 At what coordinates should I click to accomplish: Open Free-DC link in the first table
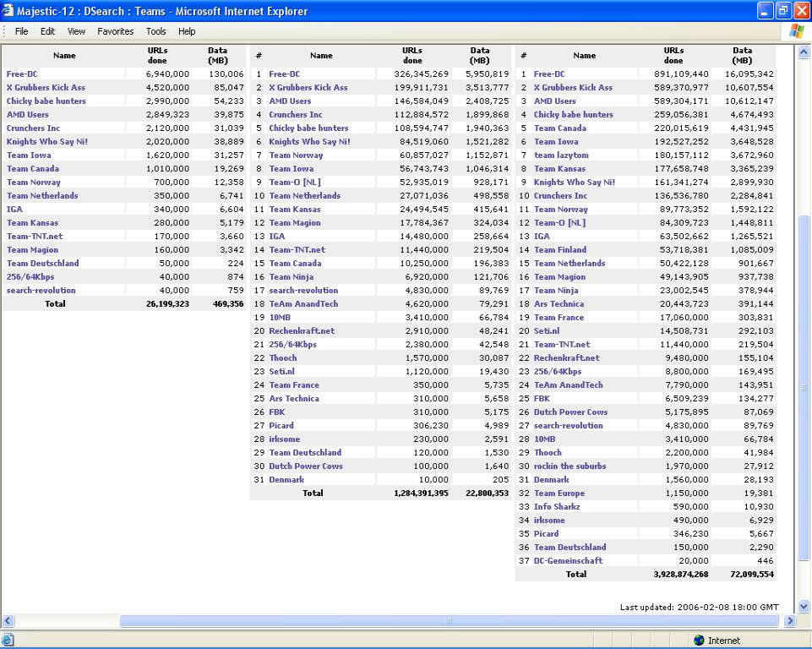click(x=22, y=74)
